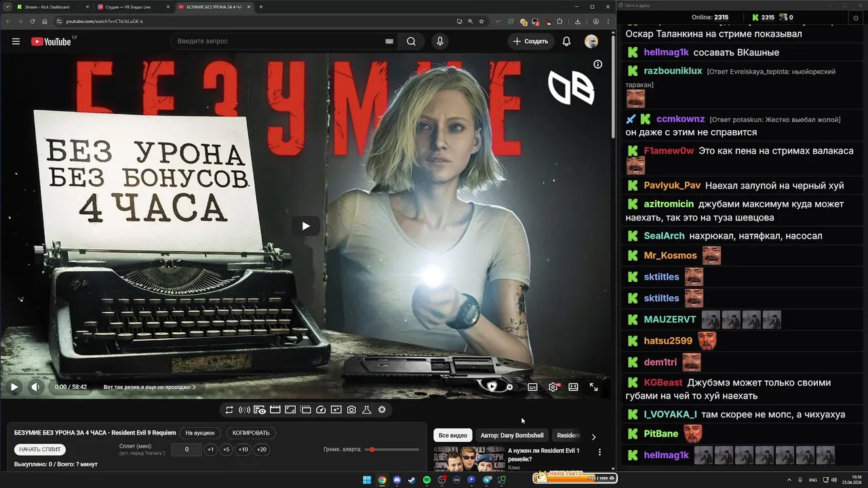Toggle the audio boost waves icon
The width and height of the screenshot is (868, 488).
[244, 410]
